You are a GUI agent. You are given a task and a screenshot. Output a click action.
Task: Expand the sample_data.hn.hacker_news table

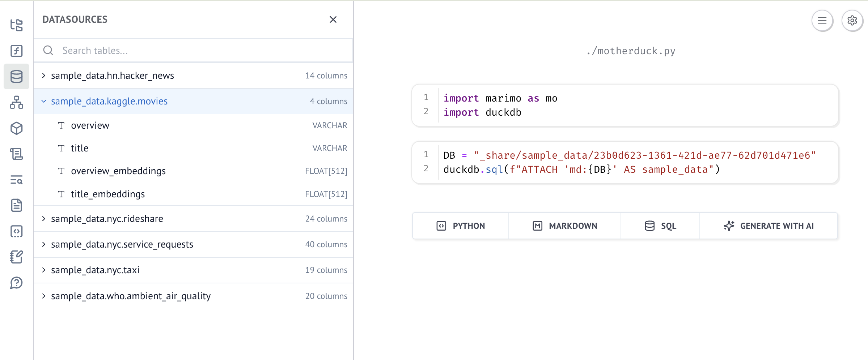(x=112, y=76)
